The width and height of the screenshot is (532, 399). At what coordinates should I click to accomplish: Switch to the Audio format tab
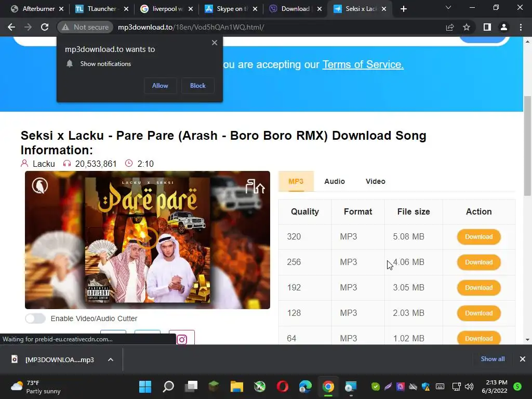[335, 181]
